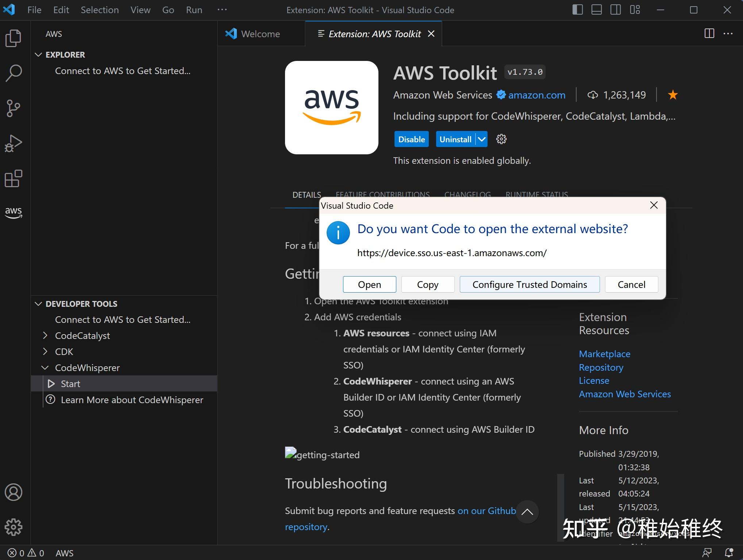
Task: Open the License resource link
Action: click(594, 381)
